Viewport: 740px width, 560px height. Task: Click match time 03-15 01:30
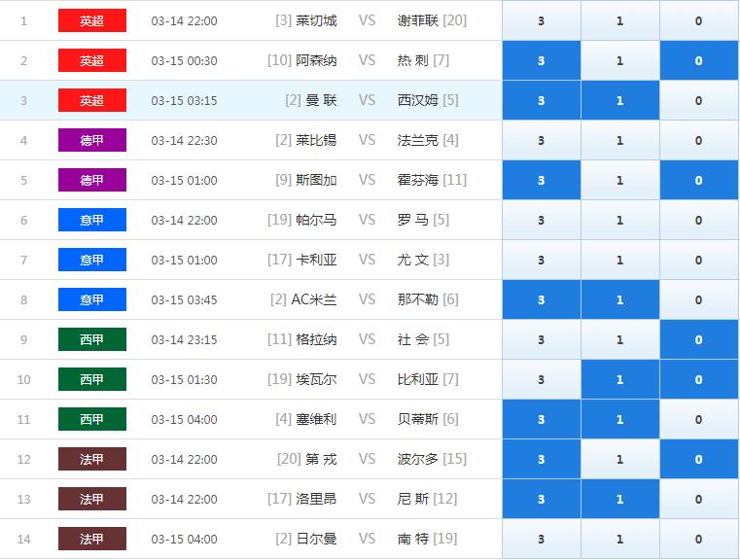[184, 380]
